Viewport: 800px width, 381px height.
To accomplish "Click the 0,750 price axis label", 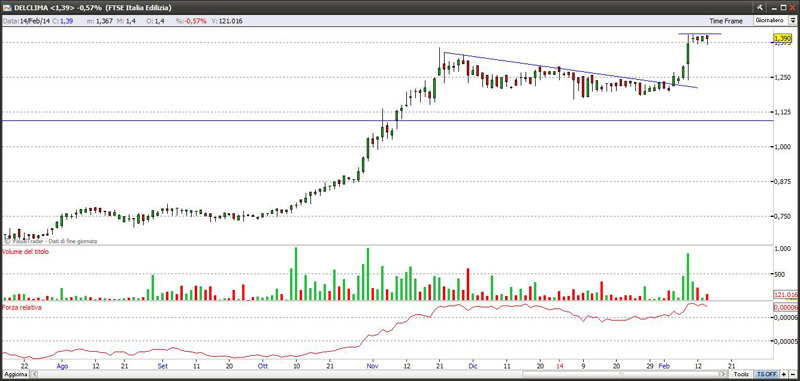I will pos(782,216).
